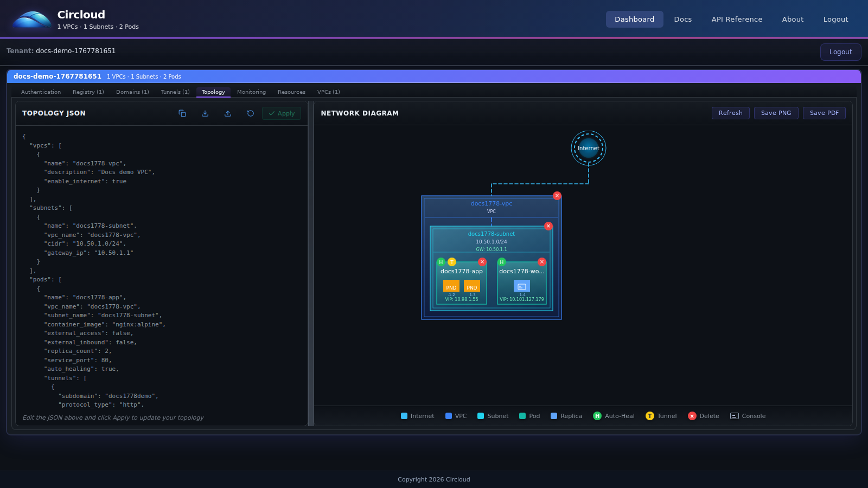
Task: Click the delete icon on docs1778-subnet
Action: tap(548, 226)
